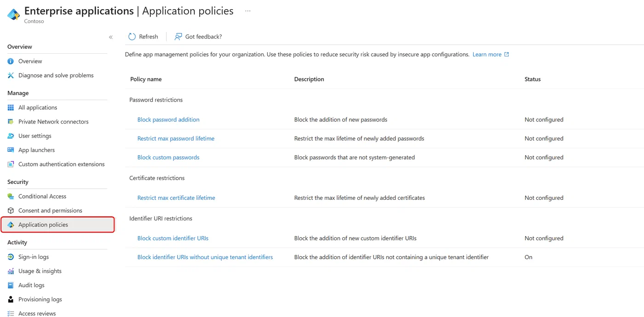The height and width of the screenshot is (317, 644).
Task: Open Consent and permissions
Action: [x=50, y=210]
